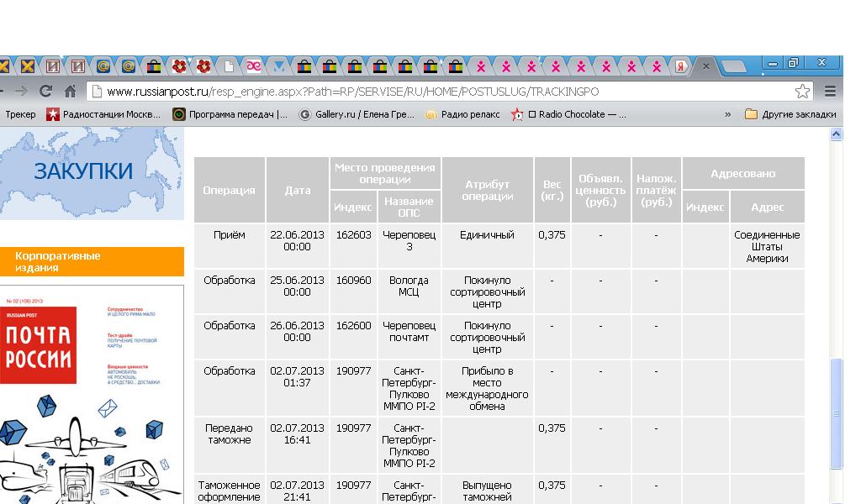This screenshot has width=861, height=504.
Task: Click the forward navigation arrow
Action: pyautogui.click(x=21, y=91)
